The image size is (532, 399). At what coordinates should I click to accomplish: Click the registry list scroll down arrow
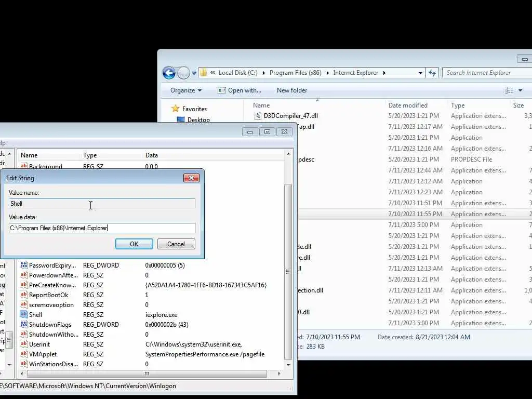tap(288, 365)
